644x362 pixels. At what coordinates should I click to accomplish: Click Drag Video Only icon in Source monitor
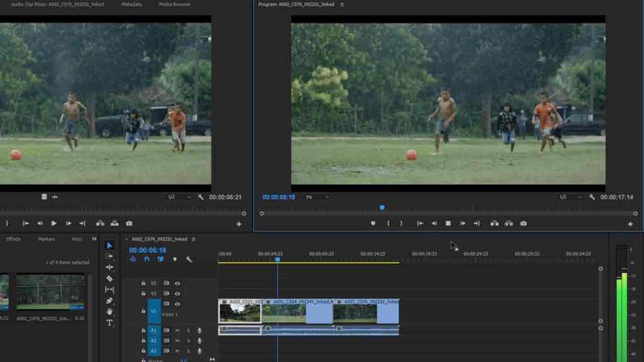point(44,197)
